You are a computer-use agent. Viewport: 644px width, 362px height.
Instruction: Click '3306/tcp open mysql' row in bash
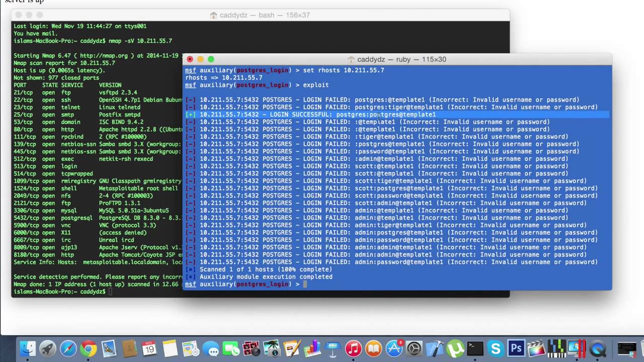click(x=91, y=210)
